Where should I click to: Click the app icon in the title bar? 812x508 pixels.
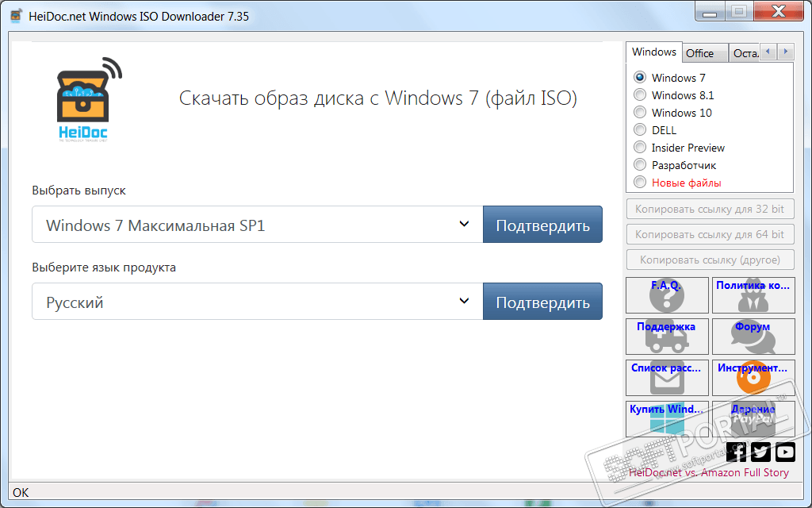pyautogui.click(x=17, y=16)
